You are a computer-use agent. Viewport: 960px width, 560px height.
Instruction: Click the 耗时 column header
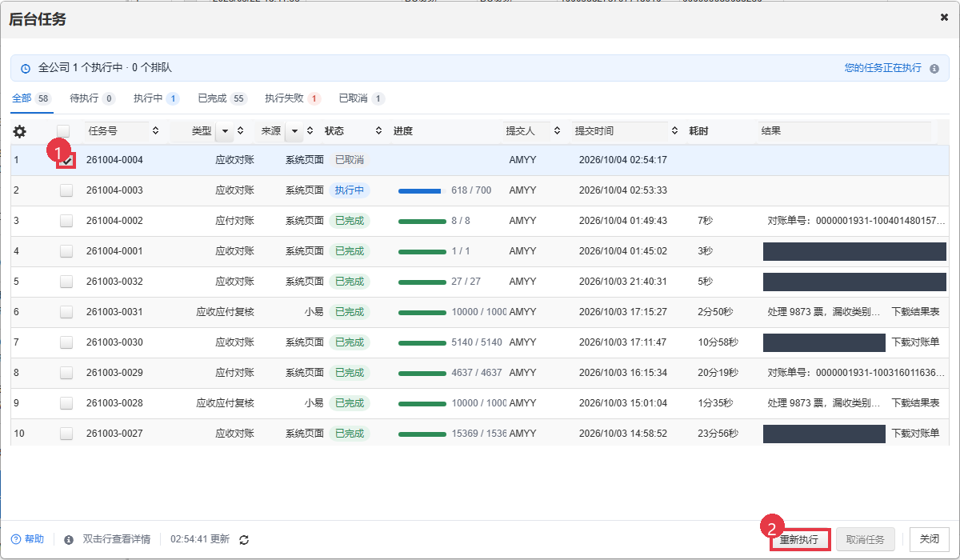(x=699, y=130)
